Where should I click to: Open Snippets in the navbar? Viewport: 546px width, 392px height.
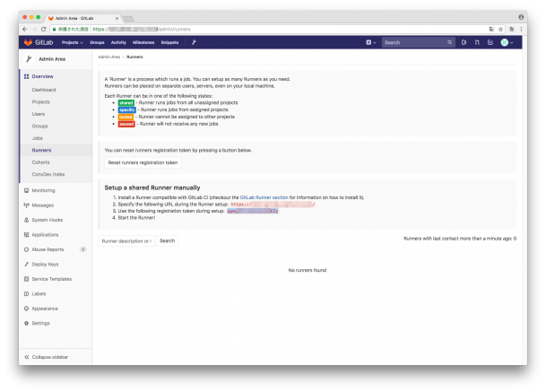tap(169, 42)
